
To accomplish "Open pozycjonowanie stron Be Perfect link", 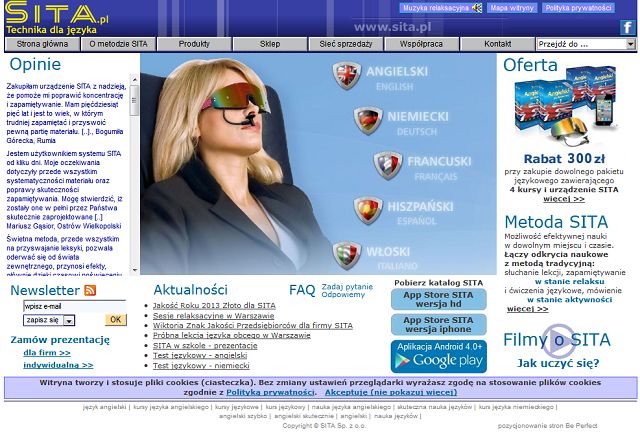I will pyautogui.click(x=547, y=426).
